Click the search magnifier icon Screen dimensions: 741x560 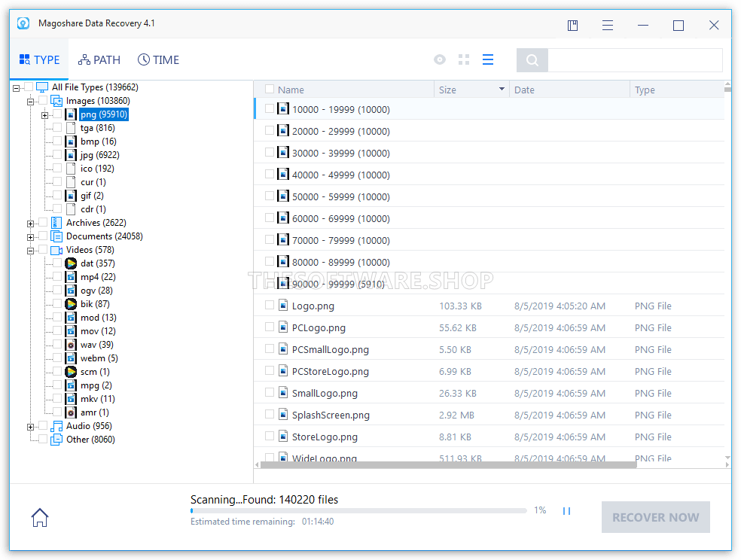(x=532, y=60)
